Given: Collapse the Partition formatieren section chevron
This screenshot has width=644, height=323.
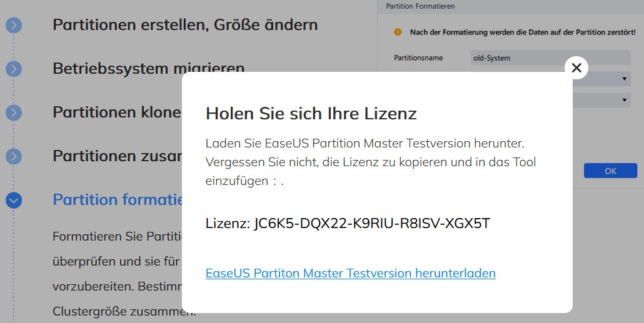Looking at the screenshot, I should (14, 201).
